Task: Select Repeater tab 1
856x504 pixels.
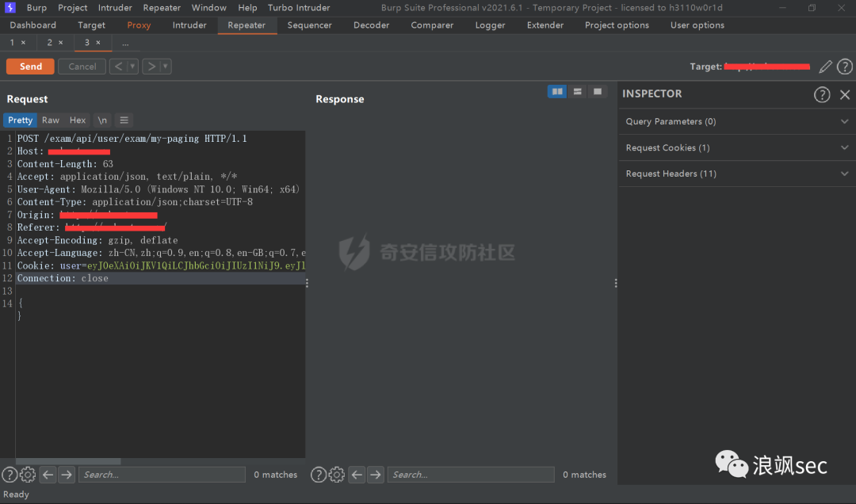Action: coord(13,43)
